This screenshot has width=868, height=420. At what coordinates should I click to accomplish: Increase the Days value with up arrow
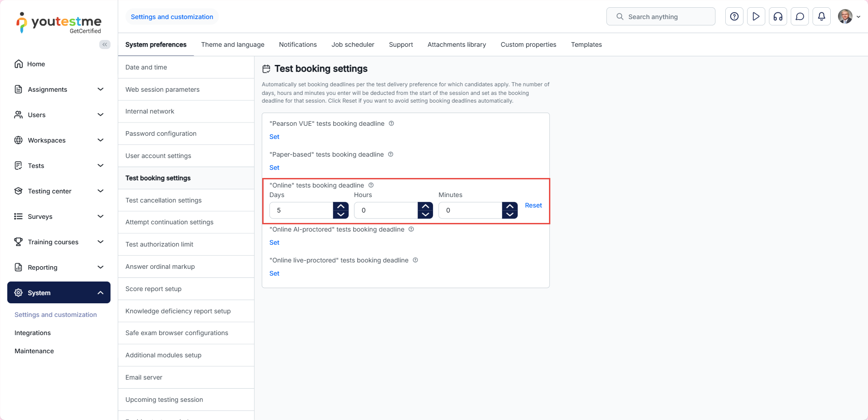click(x=340, y=206)
